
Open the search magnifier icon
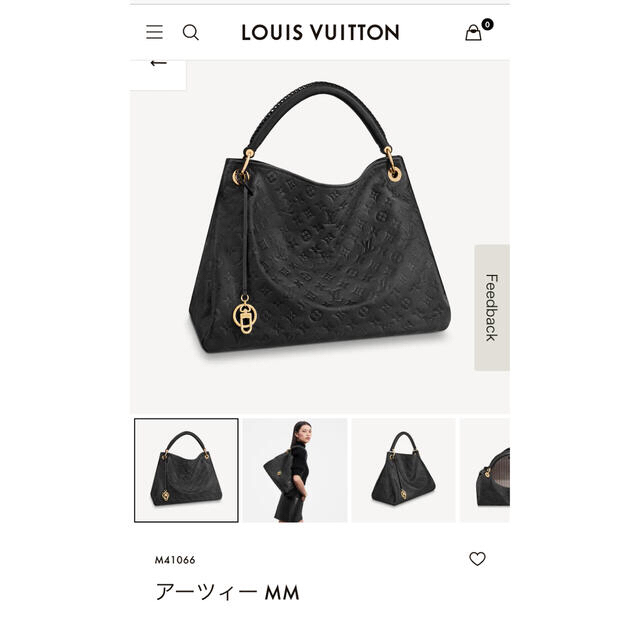(x=191, y=32)
